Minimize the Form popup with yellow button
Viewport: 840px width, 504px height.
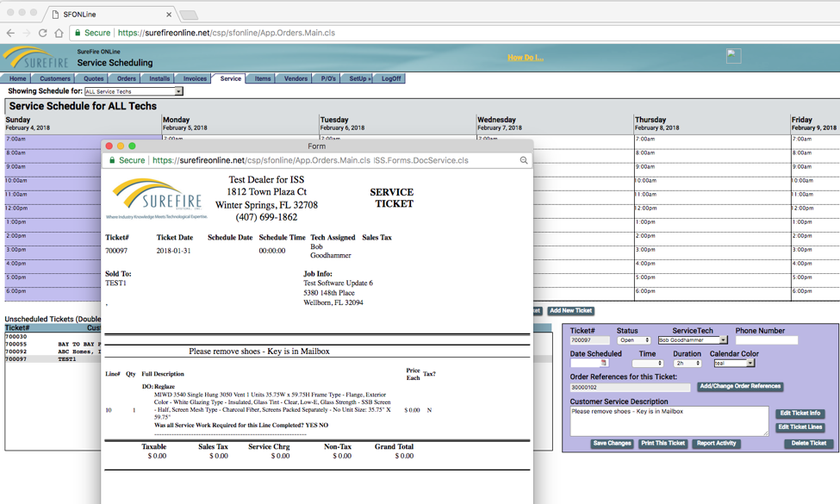coord(121,146)
